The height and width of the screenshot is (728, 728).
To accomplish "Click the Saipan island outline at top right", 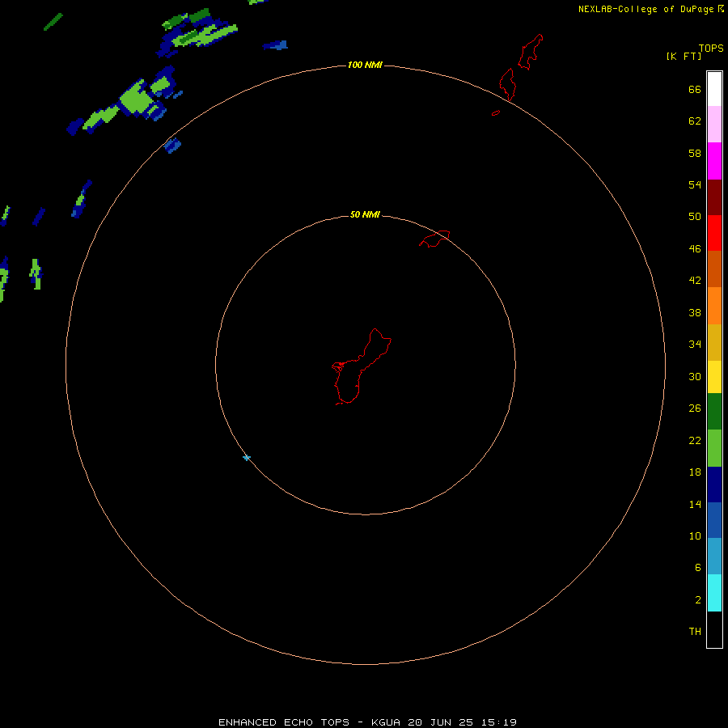I will 531,52.
